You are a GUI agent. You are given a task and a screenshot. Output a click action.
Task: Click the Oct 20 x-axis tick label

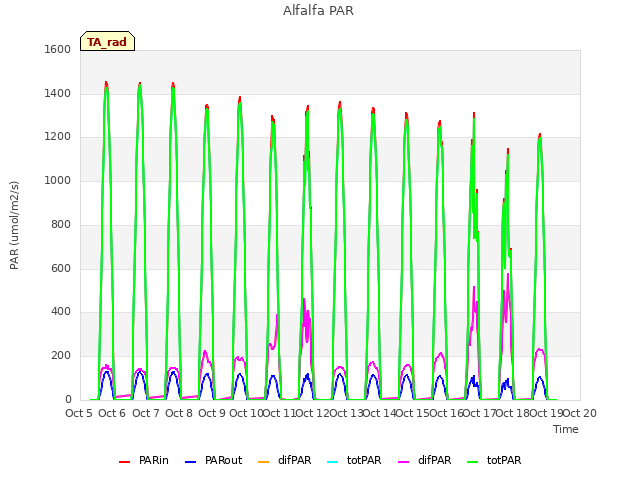[x=580, y=413]
